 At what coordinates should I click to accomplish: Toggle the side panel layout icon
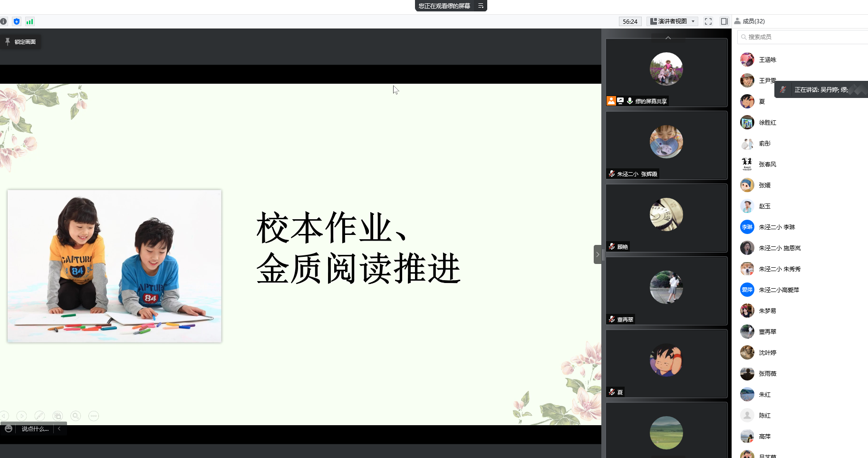point(724,21)
